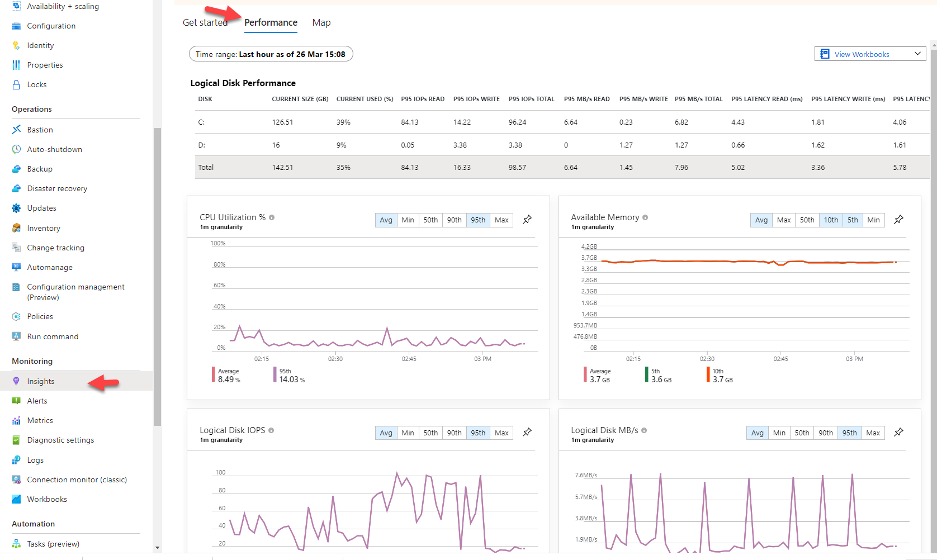The image size is (937, 560).
Task: Pin the CPU Utilization chart
Action: pyautogui.click(x=527, y=220)
